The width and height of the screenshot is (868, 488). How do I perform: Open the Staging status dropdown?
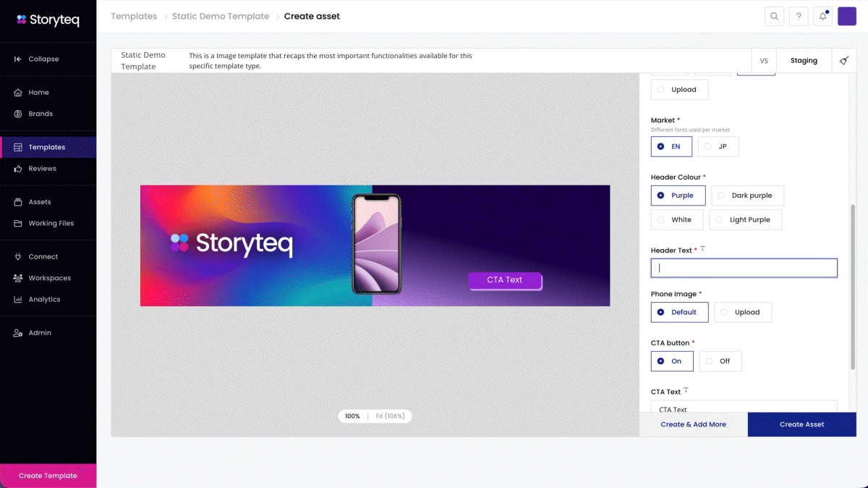pos(804,61)
